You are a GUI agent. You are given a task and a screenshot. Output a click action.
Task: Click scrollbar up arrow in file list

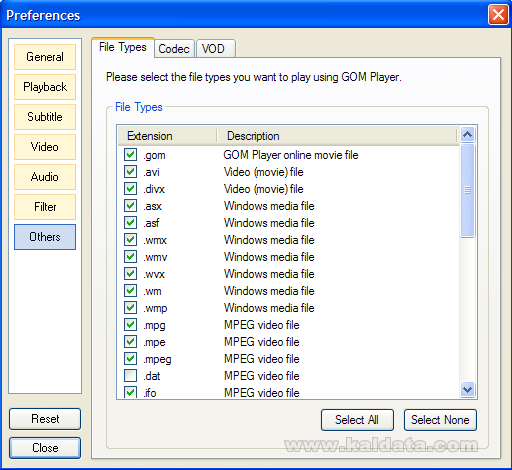coord(468,135)
